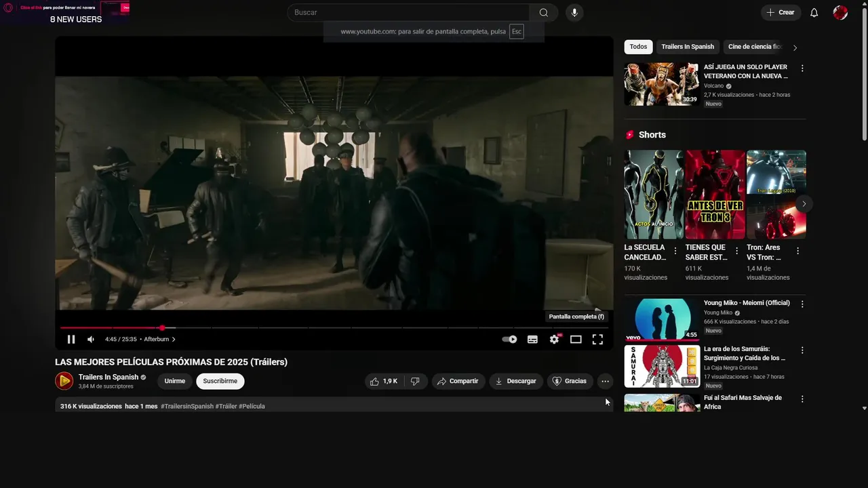Open the Actos al inicio short thumbnail
This screenshot has height=488, width=868.
pyautogui.click(x=654, y=195)
